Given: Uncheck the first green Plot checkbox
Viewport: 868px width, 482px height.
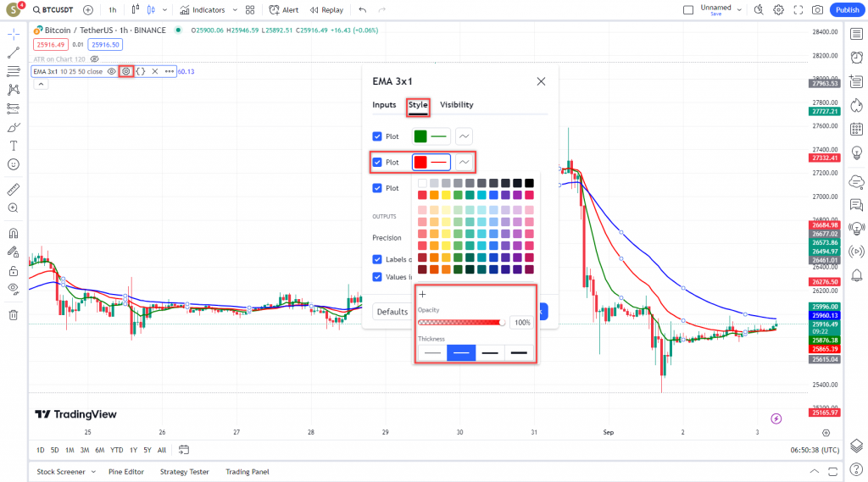Looking at the screenshot, I should click(x=377, y=136).
